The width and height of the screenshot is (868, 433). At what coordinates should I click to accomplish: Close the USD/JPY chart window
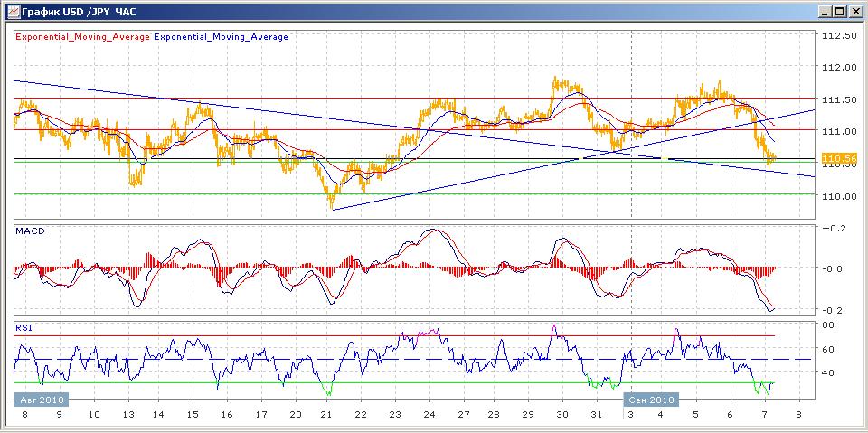point(854,11)
